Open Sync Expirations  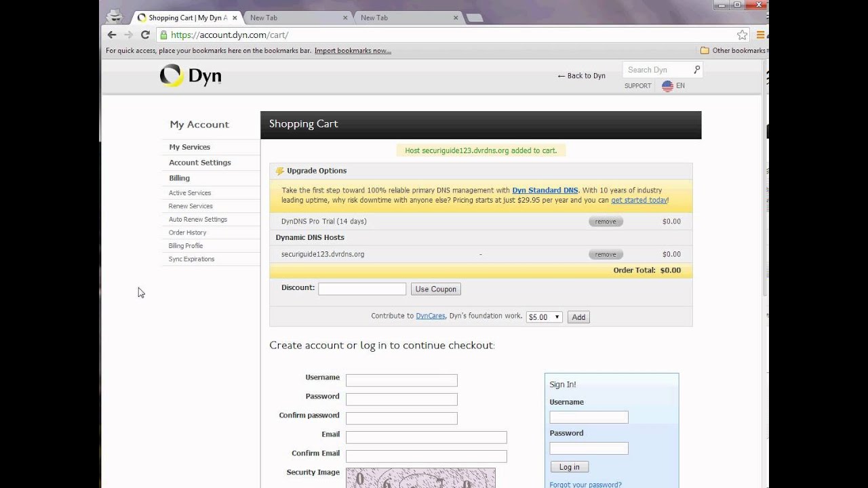coord(191,259)
